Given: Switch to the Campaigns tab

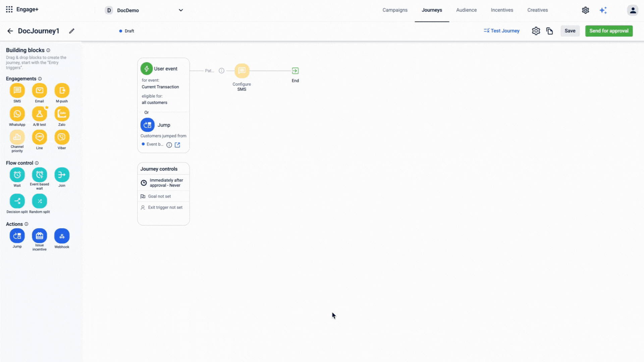Looking at the screenshot, I should pyautogui.click(x=395, y=10).
